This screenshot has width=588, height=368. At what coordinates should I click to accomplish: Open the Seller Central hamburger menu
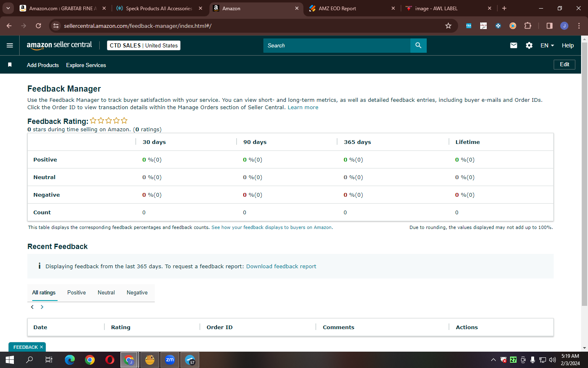click(10, 45)
